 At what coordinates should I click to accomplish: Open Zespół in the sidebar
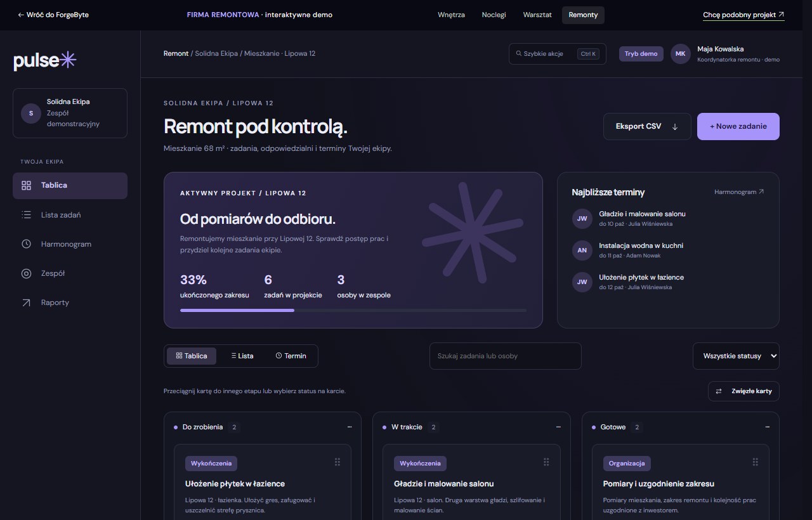[x=70, y=273]
